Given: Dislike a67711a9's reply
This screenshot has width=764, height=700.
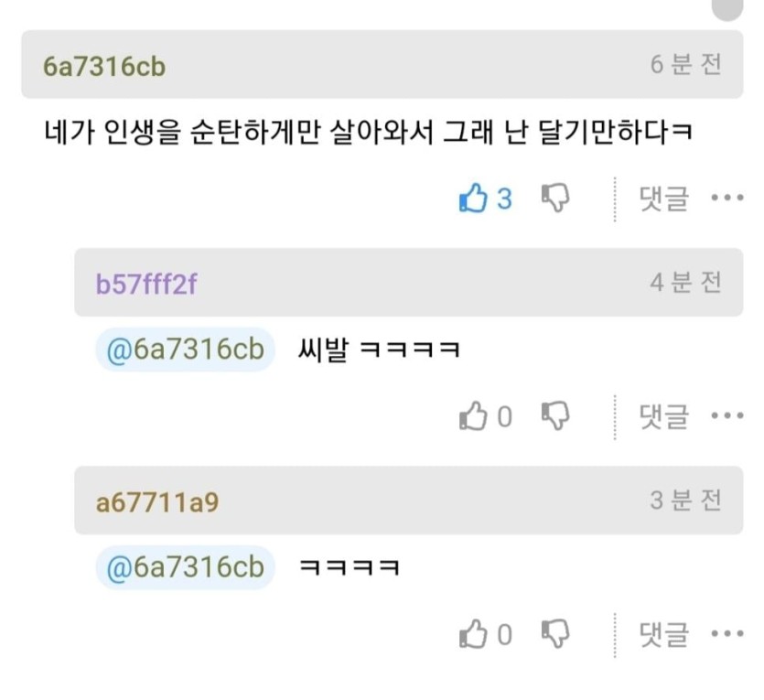Looking at the screenshot, I should pyautogui.click(x=555, y=634).
